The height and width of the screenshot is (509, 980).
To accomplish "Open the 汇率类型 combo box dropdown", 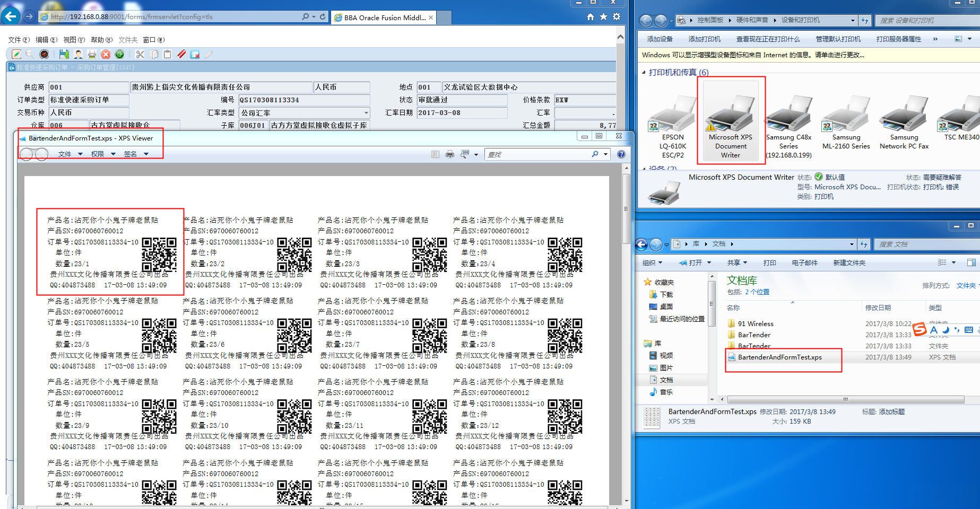I will point(366,113).
